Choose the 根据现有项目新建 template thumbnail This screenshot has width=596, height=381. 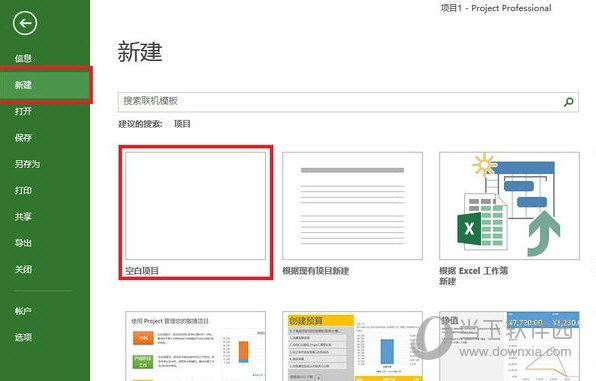point(352,206)
